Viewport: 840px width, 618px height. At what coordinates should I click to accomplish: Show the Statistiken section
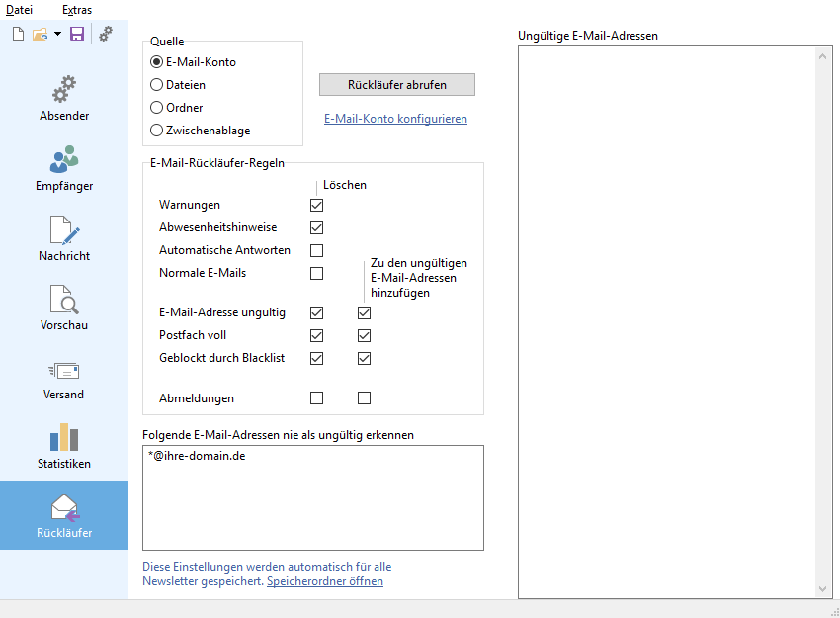(64, 447)
